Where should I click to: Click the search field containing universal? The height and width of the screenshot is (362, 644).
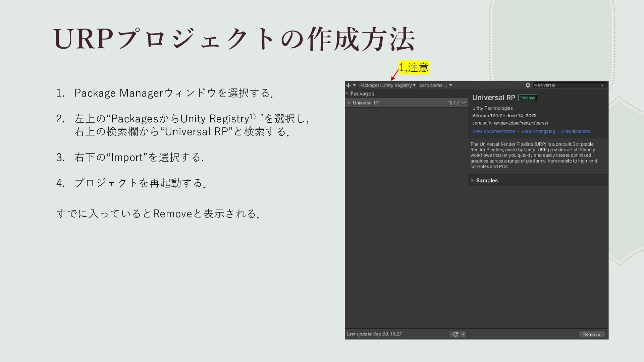coord(570,85)
